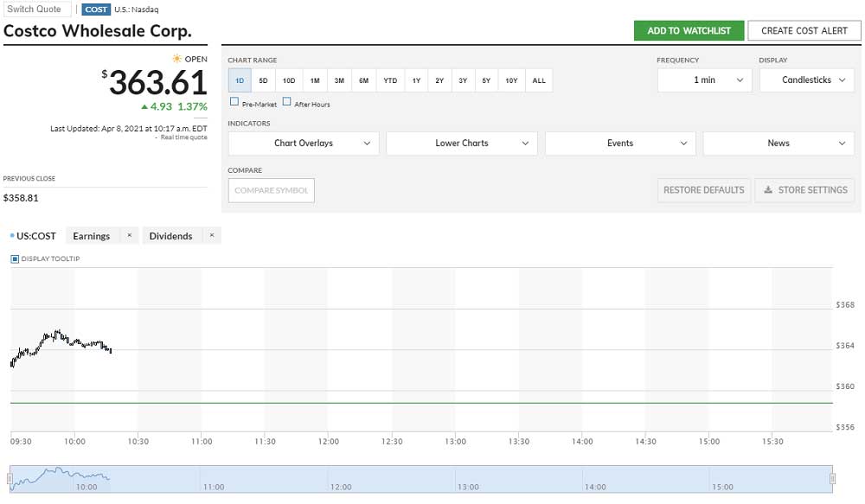This screenshot has height=504, width=865.
Task: Click the Costco Wholesale Corp. heading
Action: [x=98, y=31]
